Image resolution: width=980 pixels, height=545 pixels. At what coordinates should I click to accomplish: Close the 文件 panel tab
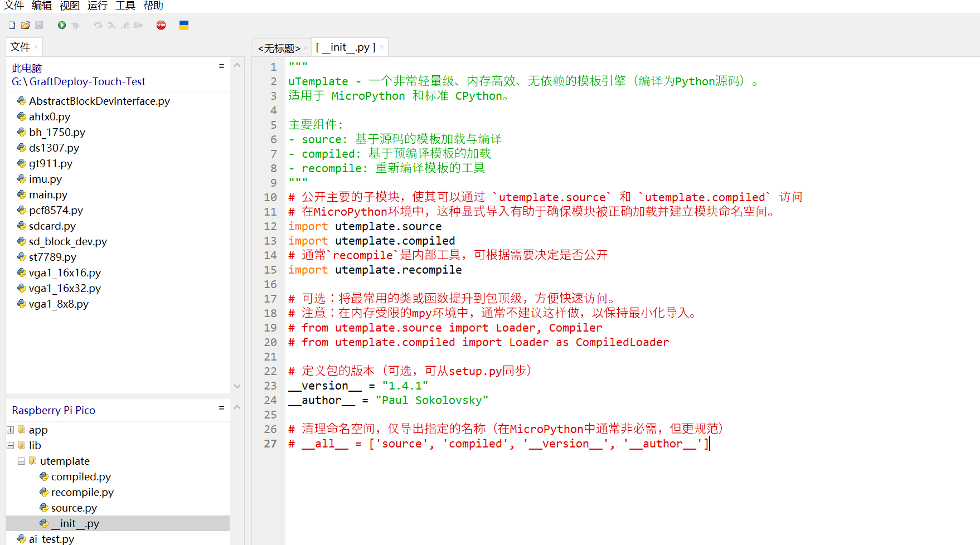[x=36, y=47]
